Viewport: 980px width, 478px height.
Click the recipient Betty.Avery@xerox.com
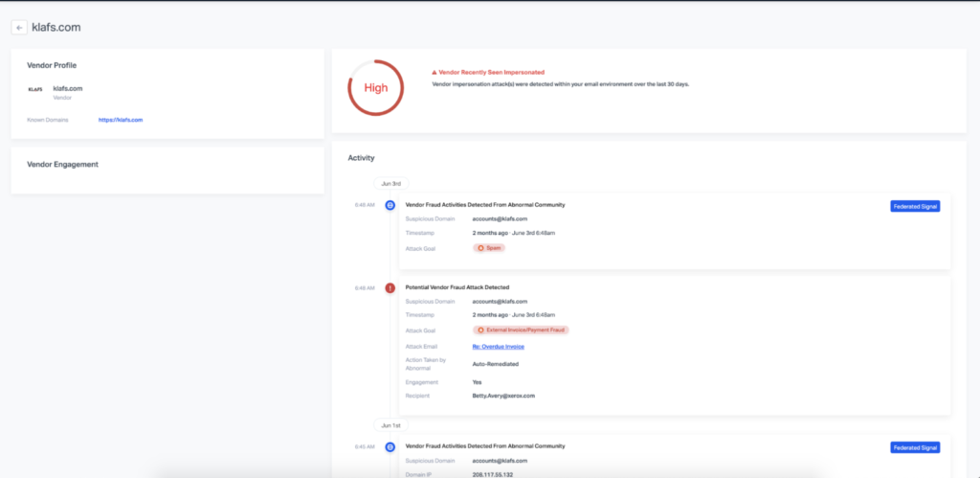[x=503, y=393]
